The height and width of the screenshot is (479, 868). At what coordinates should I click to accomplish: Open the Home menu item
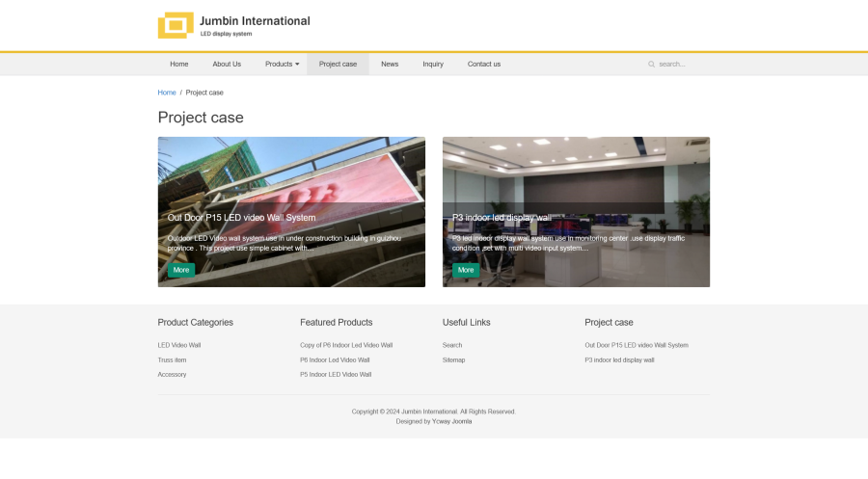179,65
